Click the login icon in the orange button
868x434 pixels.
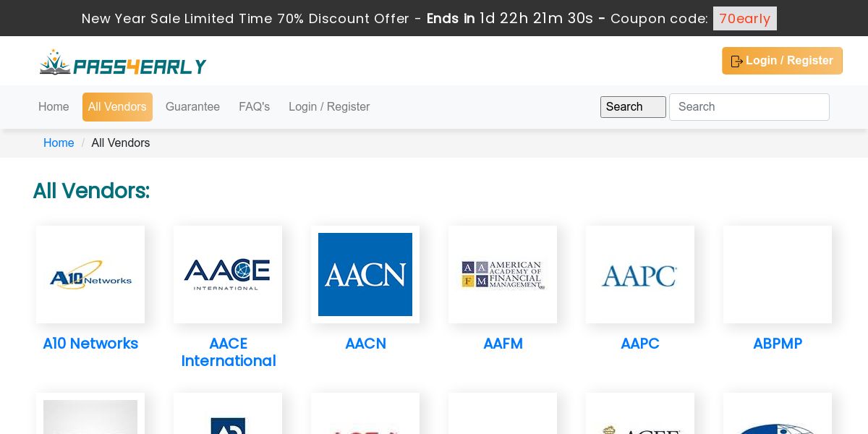737,61
